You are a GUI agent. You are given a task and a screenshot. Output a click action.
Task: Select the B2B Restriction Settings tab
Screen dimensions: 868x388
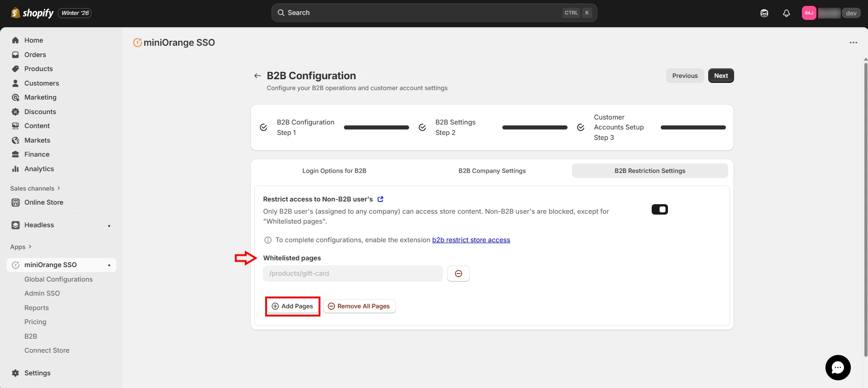tap(650, 171)
